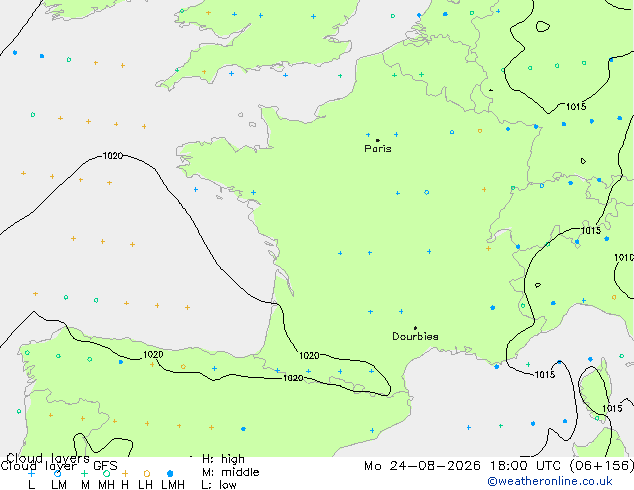Click the orange circle legend symbol above LH
The image size is (634, 490).
click(x=147, y=473)
